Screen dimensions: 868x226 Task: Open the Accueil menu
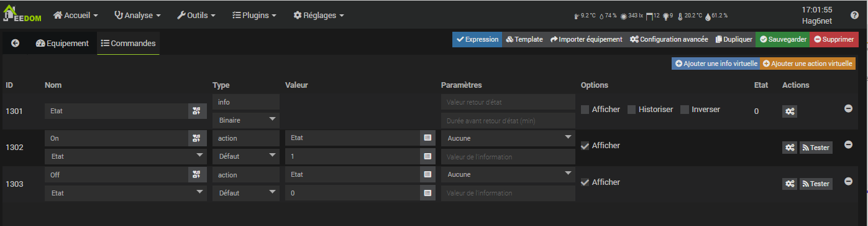76,15
